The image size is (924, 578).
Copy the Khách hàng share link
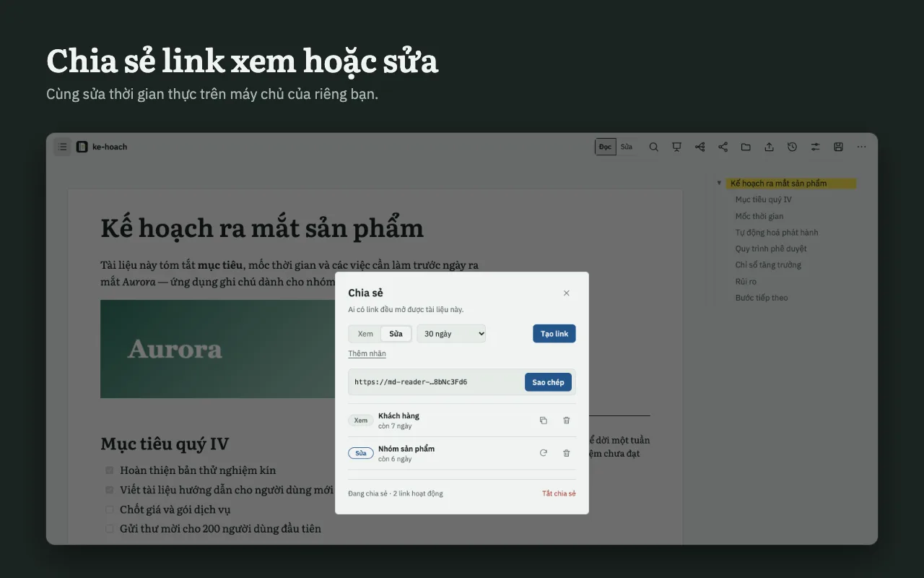544,420
